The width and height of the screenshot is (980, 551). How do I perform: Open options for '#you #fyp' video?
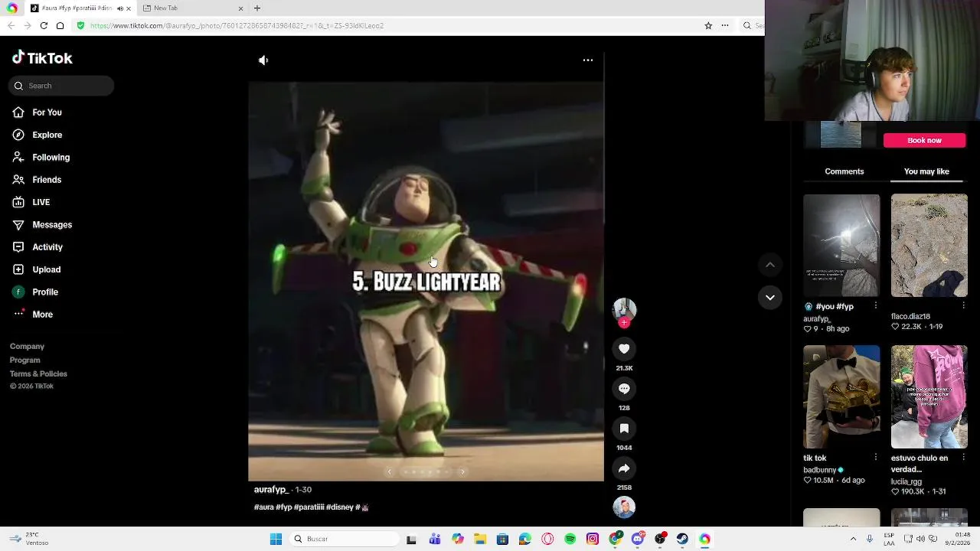click(876, 306)
